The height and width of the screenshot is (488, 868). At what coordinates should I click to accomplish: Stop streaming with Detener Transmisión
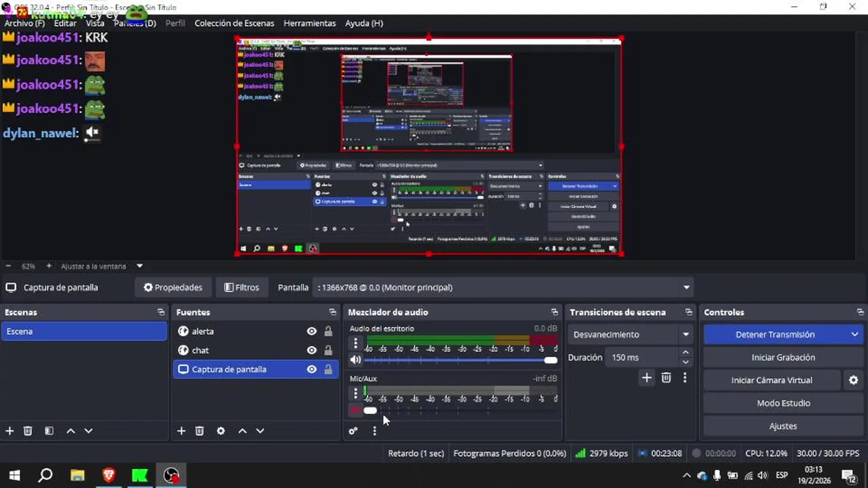775,334
